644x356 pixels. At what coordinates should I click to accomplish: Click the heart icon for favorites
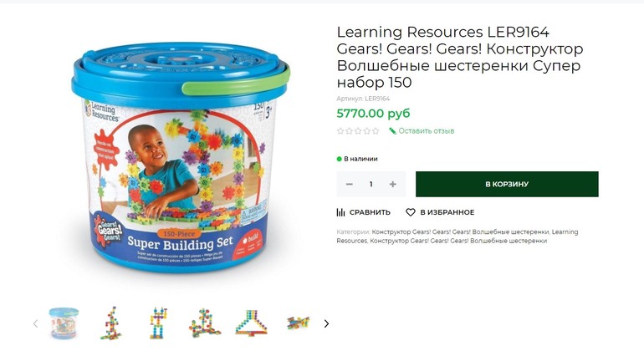pyautogui.click(x=411, y=212)
